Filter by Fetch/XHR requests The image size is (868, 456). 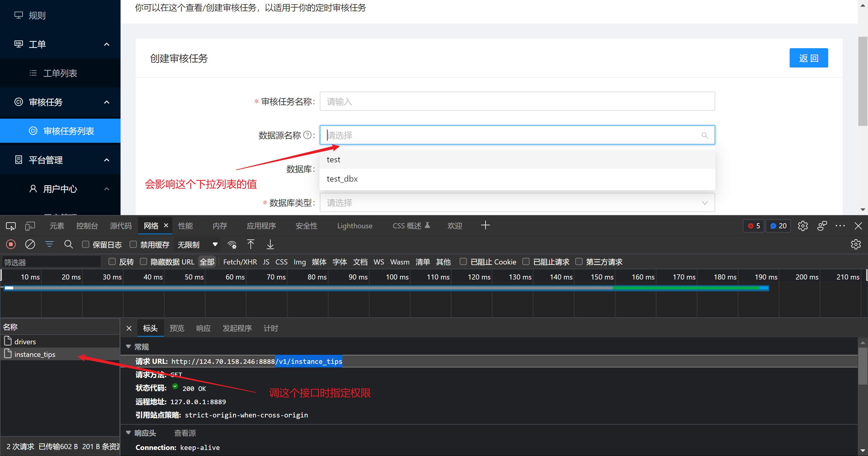pyautogui.click(x=240, y=262)
